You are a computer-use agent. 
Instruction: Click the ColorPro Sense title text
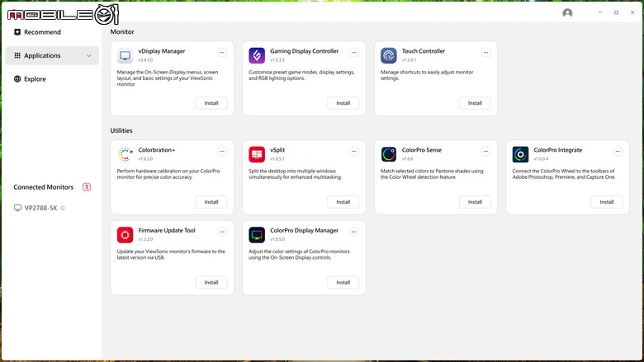(422, 150)
